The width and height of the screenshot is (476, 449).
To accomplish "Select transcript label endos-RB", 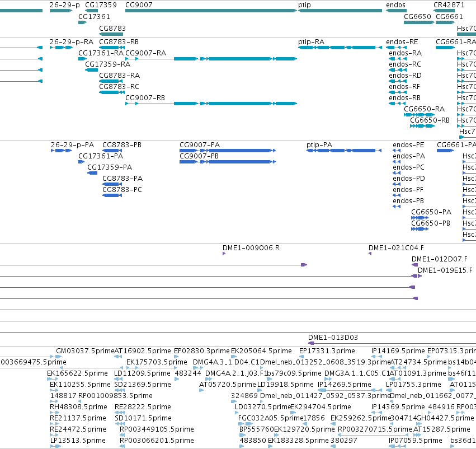I will 404,98.
